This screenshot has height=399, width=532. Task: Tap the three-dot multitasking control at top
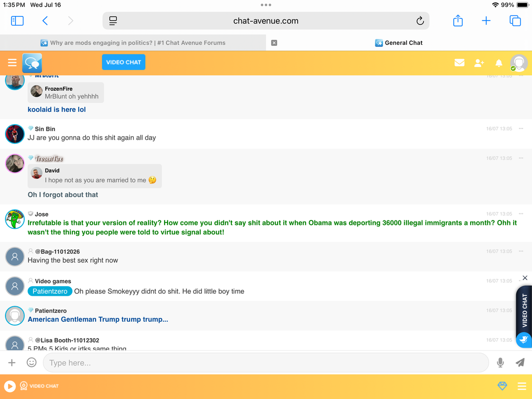(266, 5)
